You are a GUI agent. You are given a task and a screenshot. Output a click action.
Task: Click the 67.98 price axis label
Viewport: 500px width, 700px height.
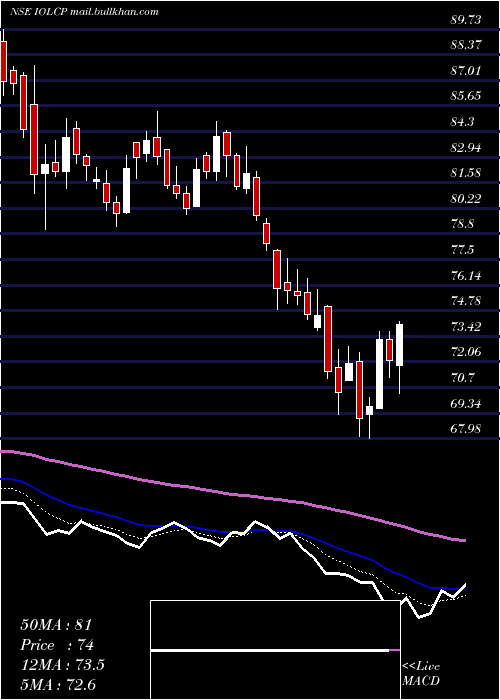tap(467, 429)
